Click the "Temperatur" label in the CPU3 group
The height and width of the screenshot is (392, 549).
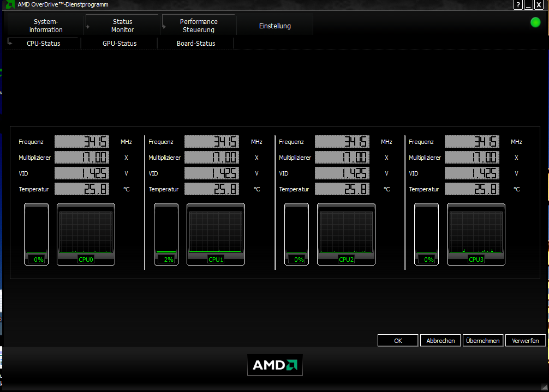click(x=423, y=189)
